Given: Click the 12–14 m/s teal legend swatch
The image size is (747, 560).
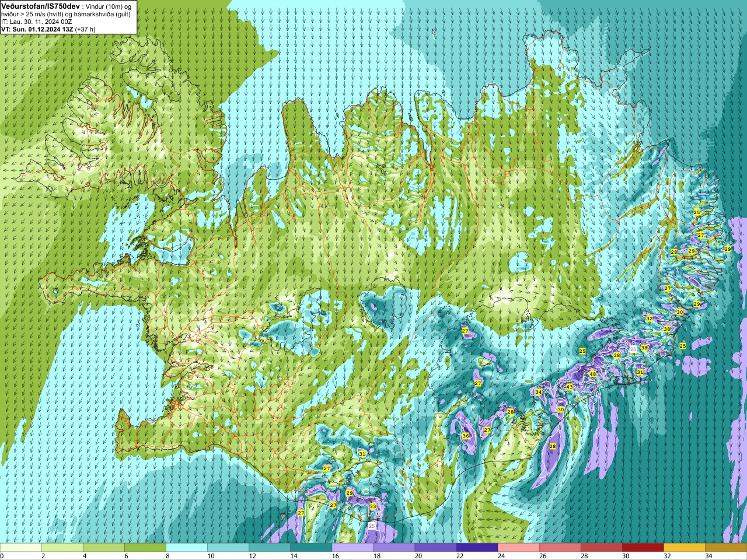Looking at the screenshot, I should (270, 548).
